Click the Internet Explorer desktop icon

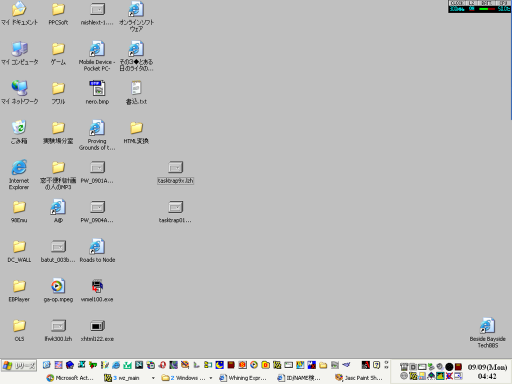point(19,175)
